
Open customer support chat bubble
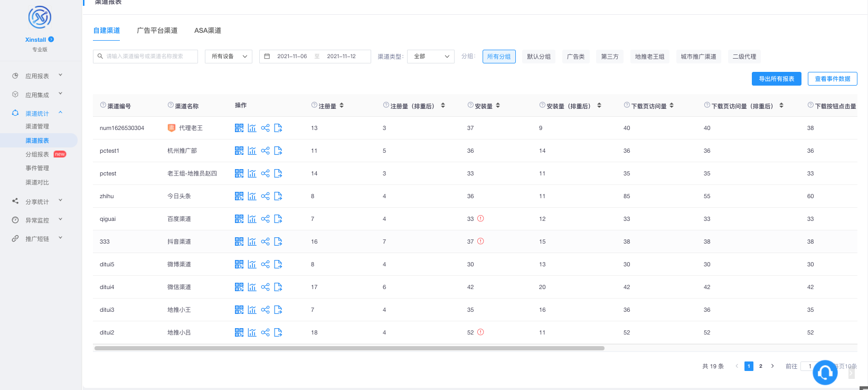click(x=825, y=373)
